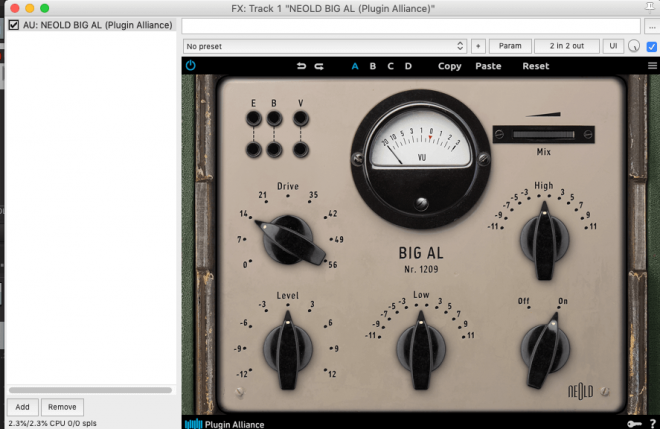This screenshot has height=429, width=660.
Task: Click the 56 mark on Drive dial
Action: 333,265
